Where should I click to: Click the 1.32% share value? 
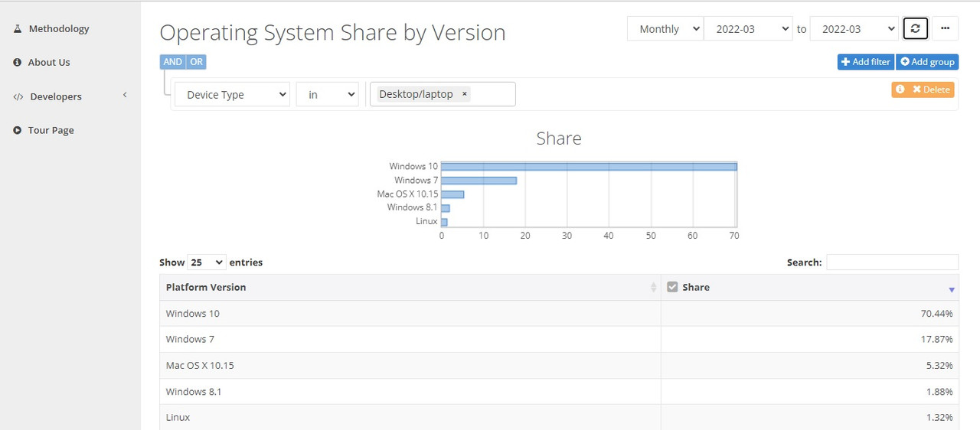click(939, 417)
